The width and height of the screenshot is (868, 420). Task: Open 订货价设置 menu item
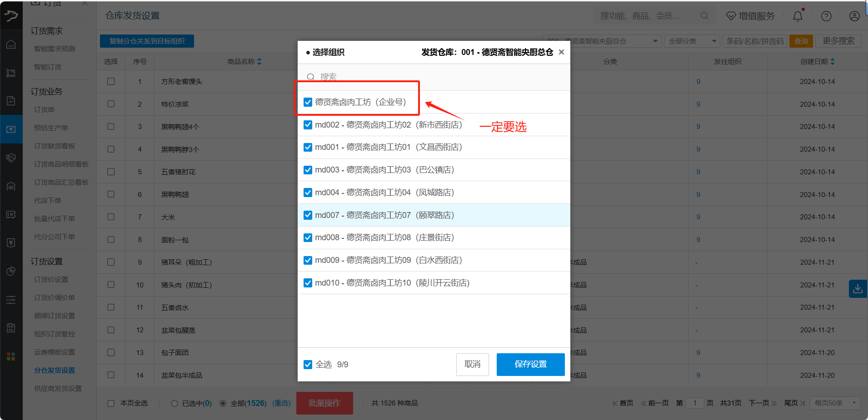coord(51,279)
